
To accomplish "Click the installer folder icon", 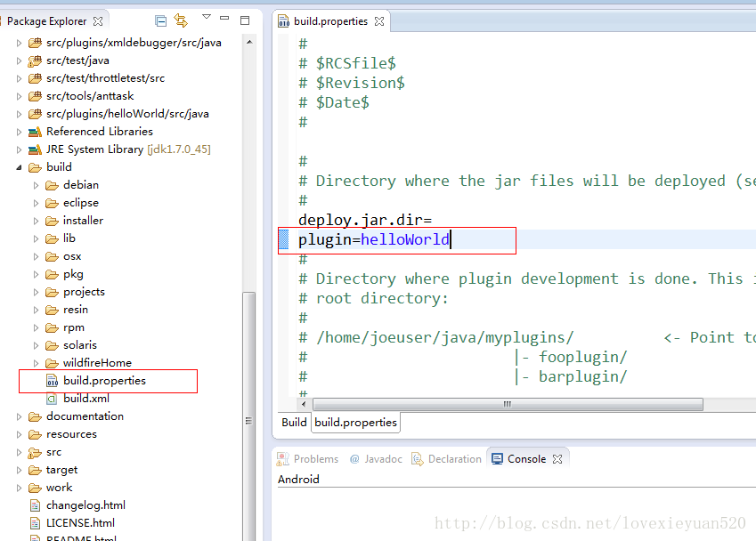I will (52, 221).
